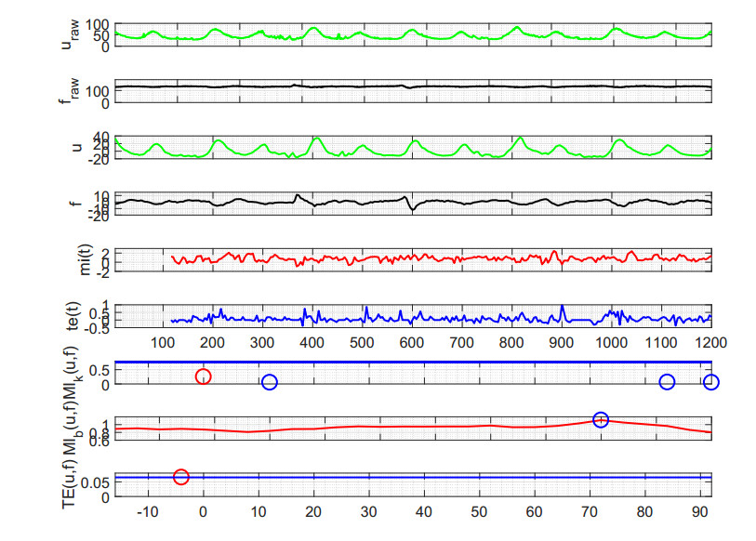756x541 pixels.
Task: Click the sharp dip in the black f trace
Action: tap(410, 209)
